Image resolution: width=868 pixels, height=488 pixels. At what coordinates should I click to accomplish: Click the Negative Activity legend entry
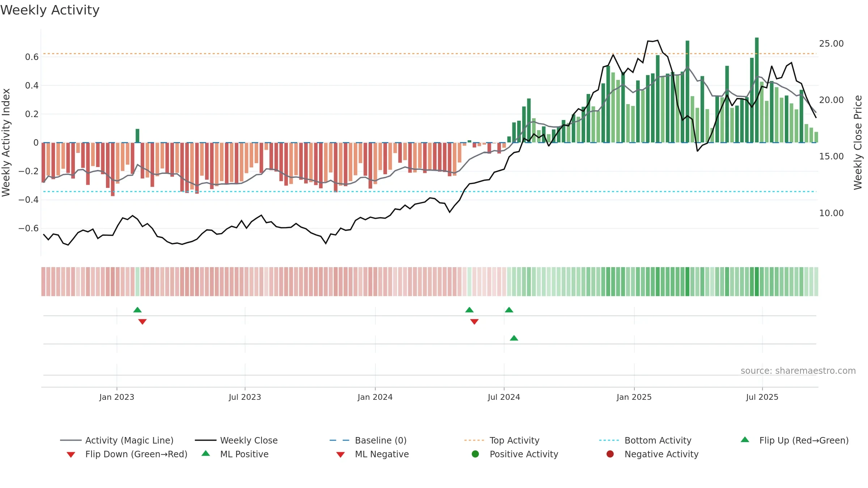(652, 454)
